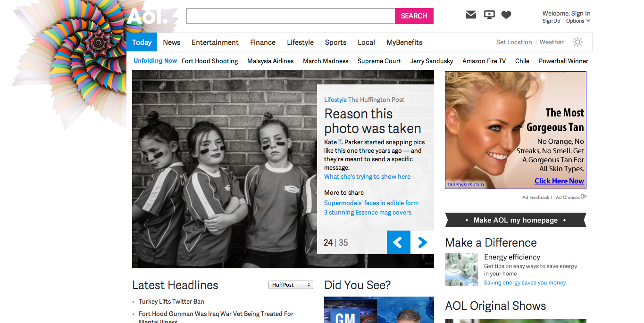Click the heart favorites icon
The image size is (644, 323).
pos(506,15)
